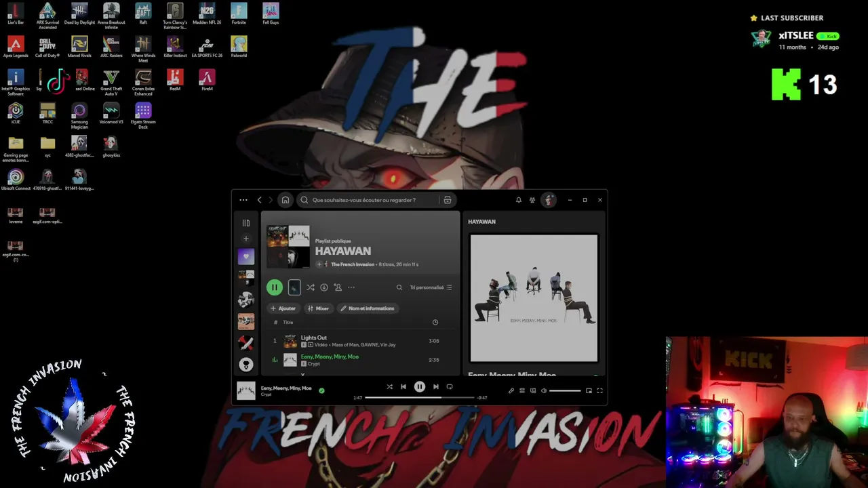Click the Eeny Meeny Miny Moe album artwork
The image size is (868, 488).
click(534, 298)
